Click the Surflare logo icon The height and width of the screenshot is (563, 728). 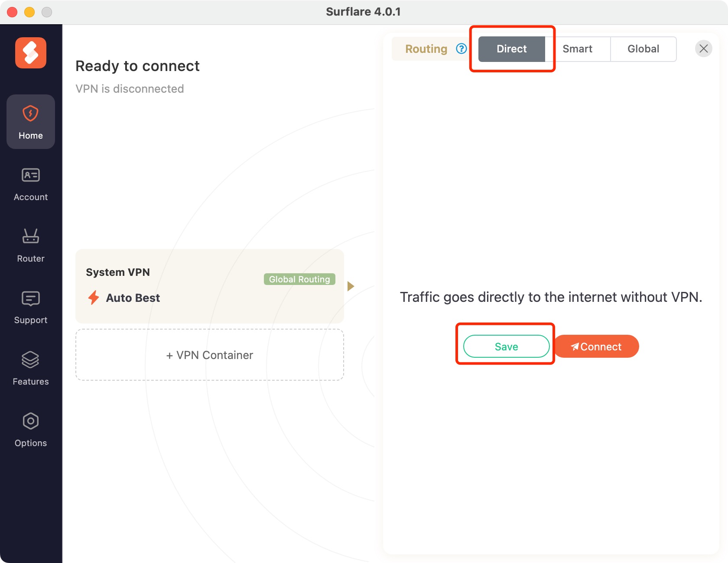31,53
